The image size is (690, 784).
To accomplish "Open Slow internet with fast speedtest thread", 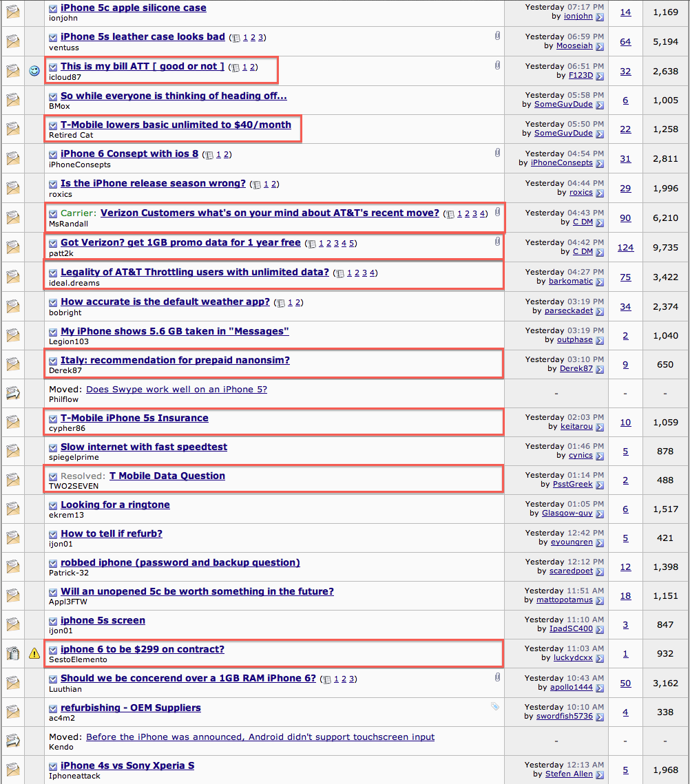I will pos(144,447).
